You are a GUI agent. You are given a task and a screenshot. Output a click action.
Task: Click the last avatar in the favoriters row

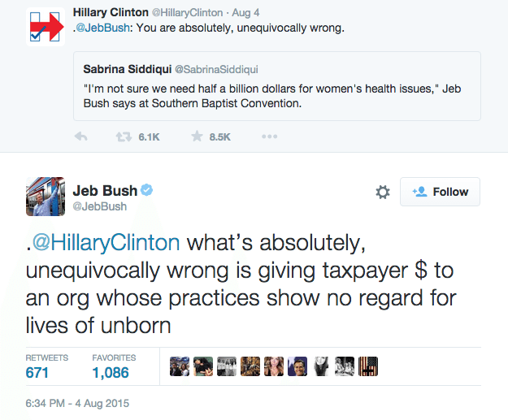368,367
